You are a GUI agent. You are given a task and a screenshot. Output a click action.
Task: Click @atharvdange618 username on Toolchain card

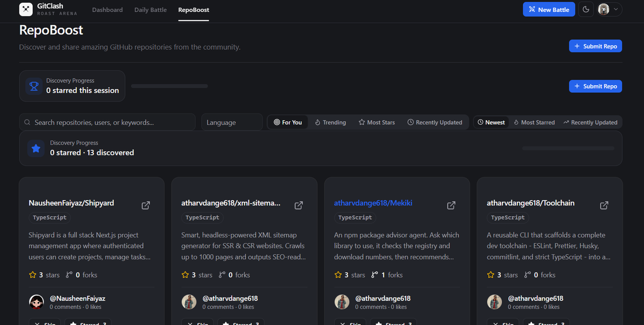536,298
